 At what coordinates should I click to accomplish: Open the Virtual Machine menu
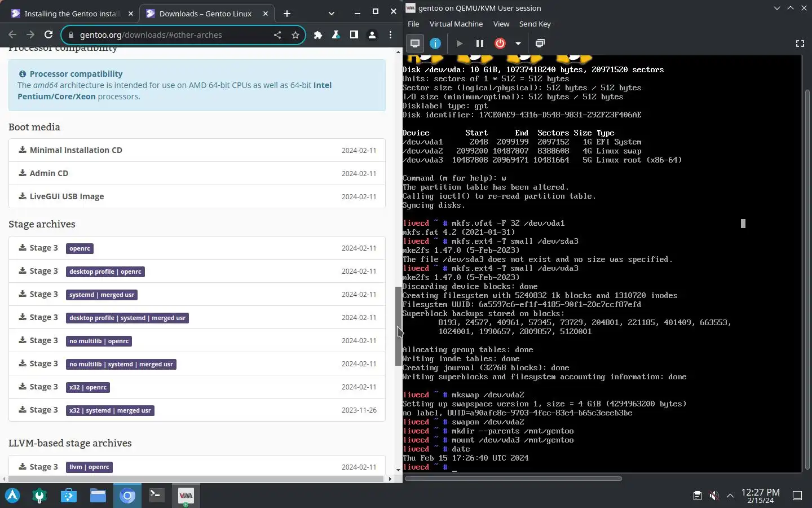coord(456,24)
